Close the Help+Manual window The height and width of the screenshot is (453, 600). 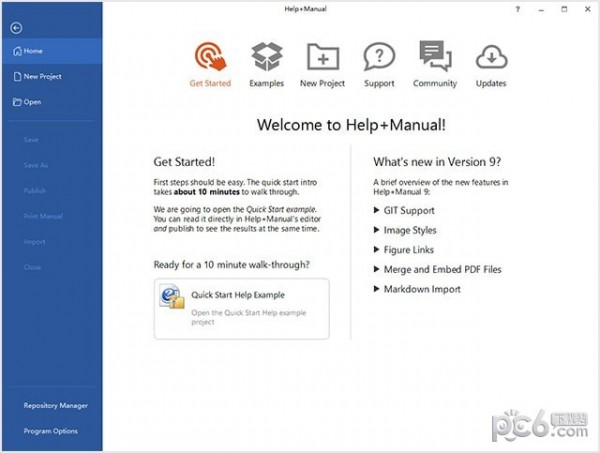point(588,9)
